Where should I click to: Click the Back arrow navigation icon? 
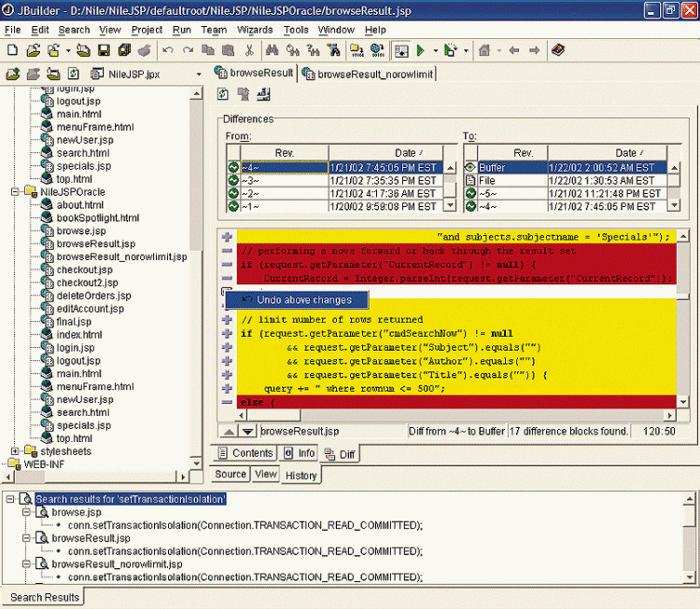coord(514,50)
